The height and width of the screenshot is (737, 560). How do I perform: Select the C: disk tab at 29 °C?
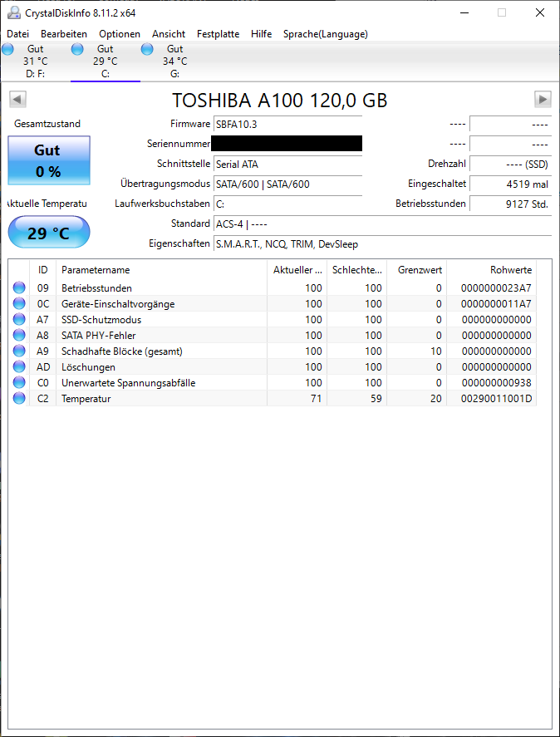(106, 61)
